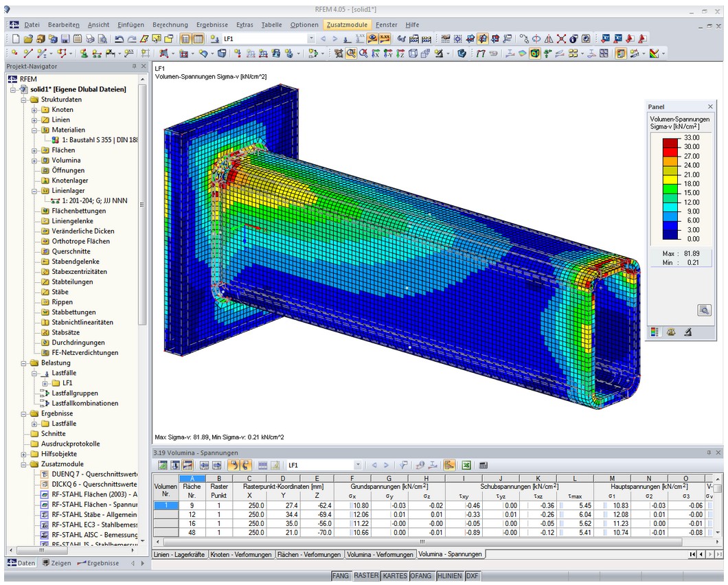
Task: Open the LF1 load case dropdown in toolbar
Action: click(x=312, y=39)
